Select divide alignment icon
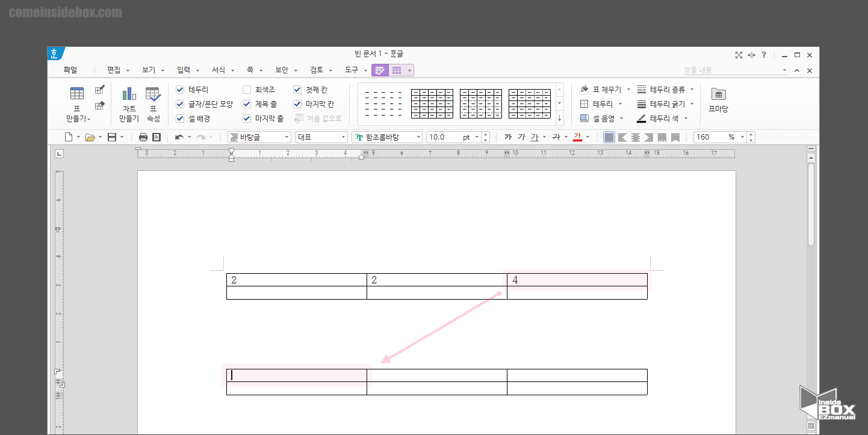Image resolution: width=868 pixels, height=435 pixels. click(675, 137)
